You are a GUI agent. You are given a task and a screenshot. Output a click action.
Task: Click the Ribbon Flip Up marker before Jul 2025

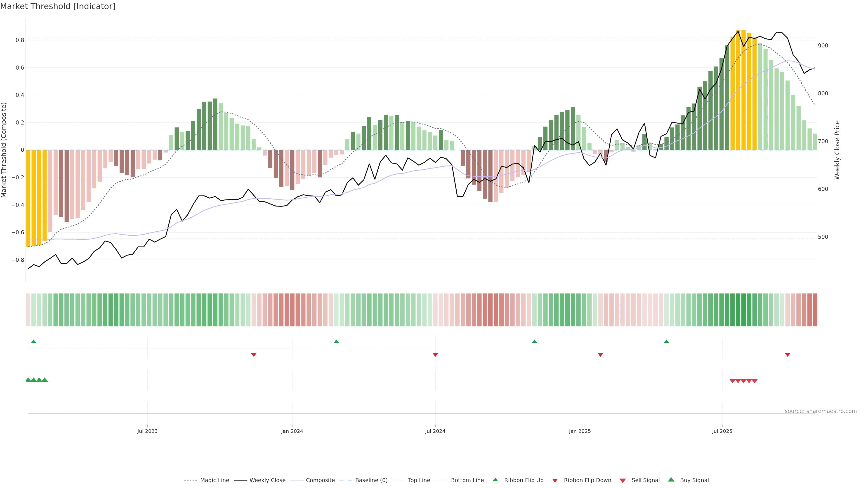click(666, 342)
